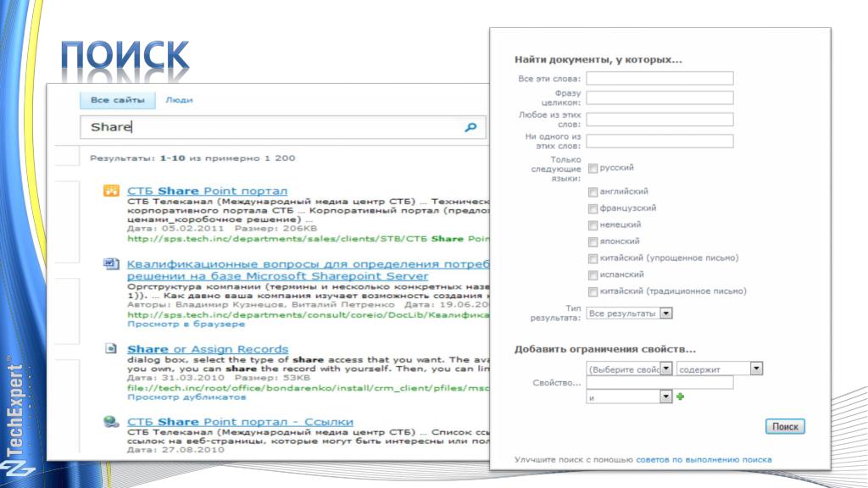Enable the французский language checkbox
The image size is (868, 488).
(x=593, y=208)
